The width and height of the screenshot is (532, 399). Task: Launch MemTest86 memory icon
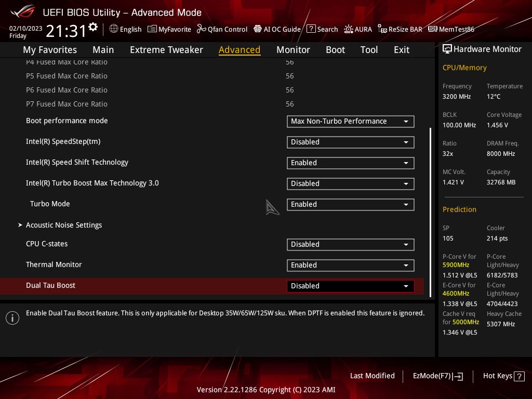point(433,29)
